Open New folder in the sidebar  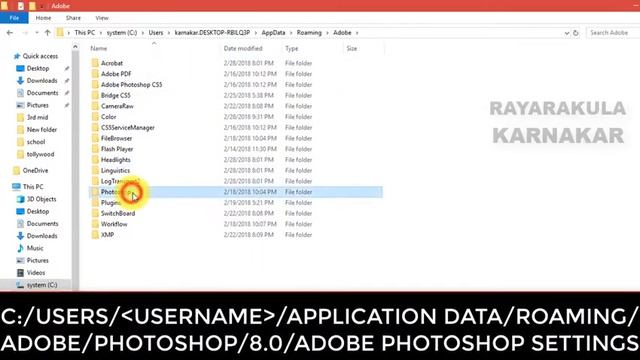(x=42, y=129)
